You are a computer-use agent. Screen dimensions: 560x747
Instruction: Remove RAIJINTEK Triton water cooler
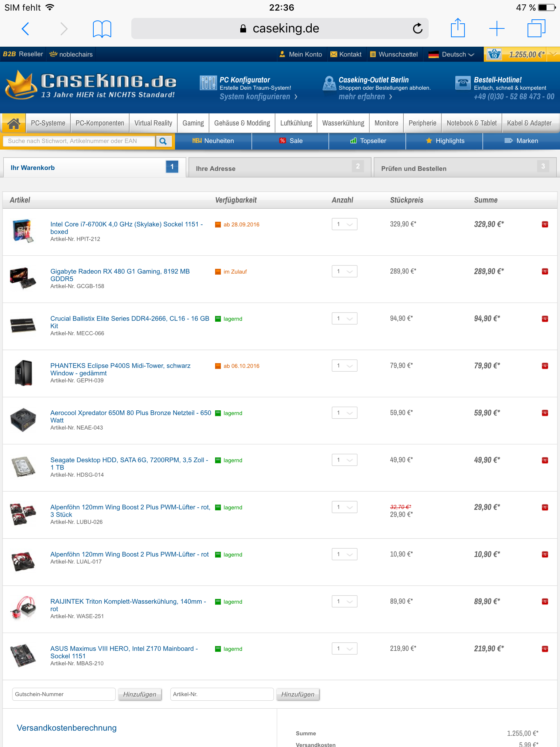click(x=545, y=601)
